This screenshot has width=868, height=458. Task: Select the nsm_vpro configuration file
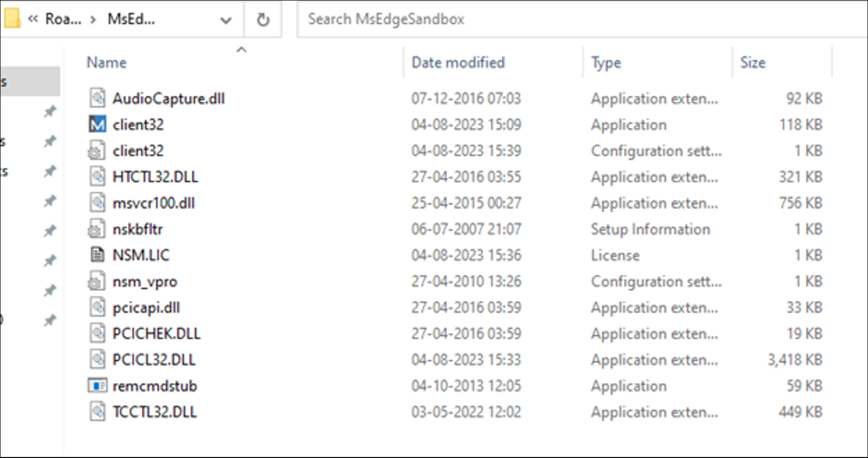coord(145,281)
